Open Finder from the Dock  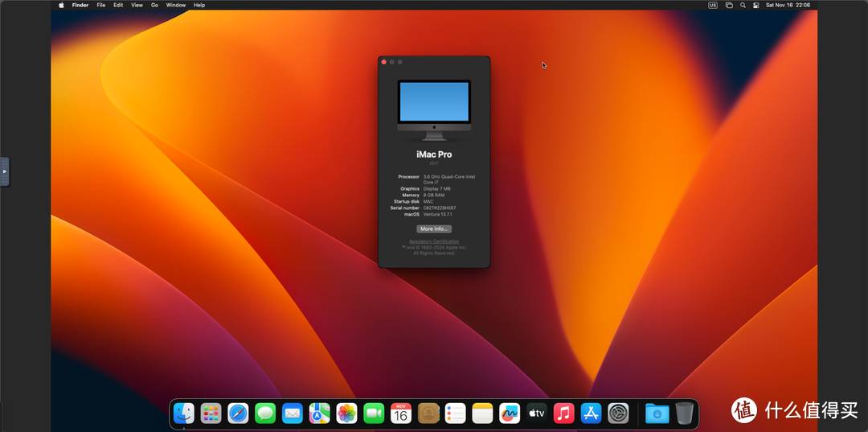tap(184, 413)
